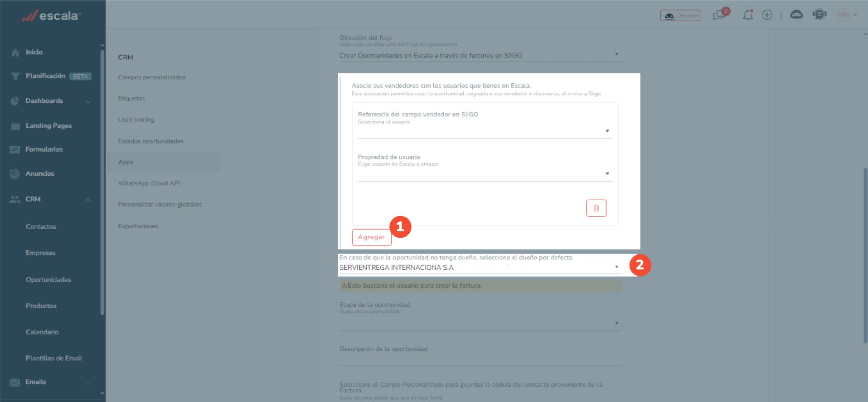Open Planificación BETA section
Viewport: 868px width, 402px height.
tap(58, 76)
